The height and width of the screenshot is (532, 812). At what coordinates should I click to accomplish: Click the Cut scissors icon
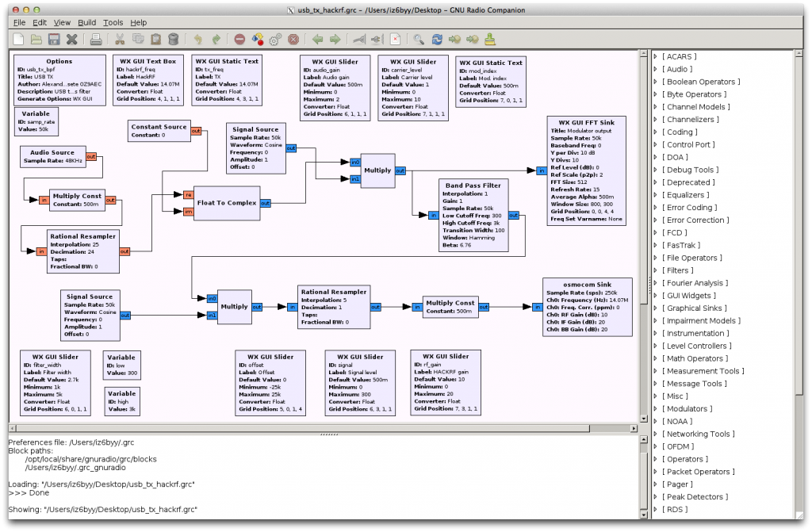120,39
